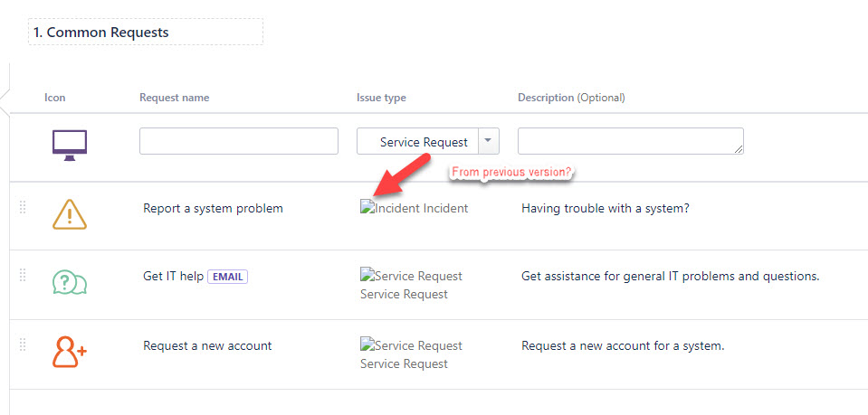Viewport: 868px width, 415px height.
Task: Click the 'Request name' column header
Action: pyautogui.click(x=175, y=98)
